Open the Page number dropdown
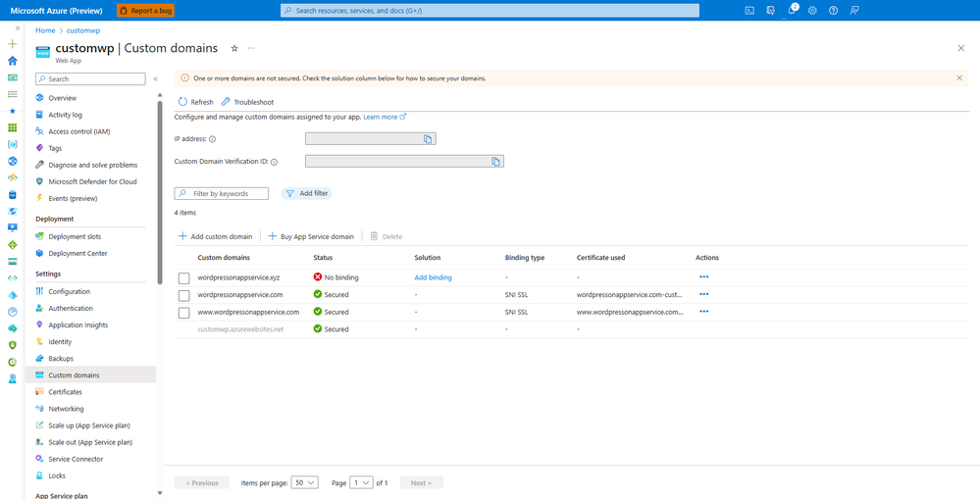This screenshot has width=980, height=499. pyautogui.click(x=361, y=482)
